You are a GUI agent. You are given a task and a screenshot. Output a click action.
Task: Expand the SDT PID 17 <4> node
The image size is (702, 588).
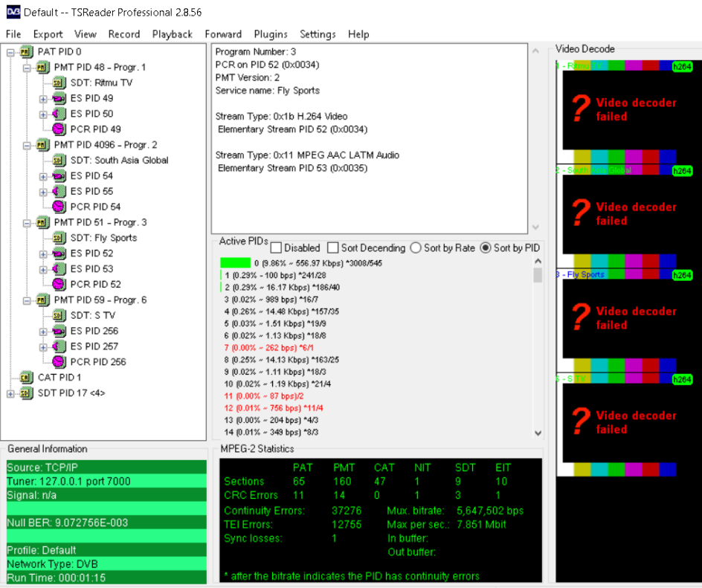[10, 394]
